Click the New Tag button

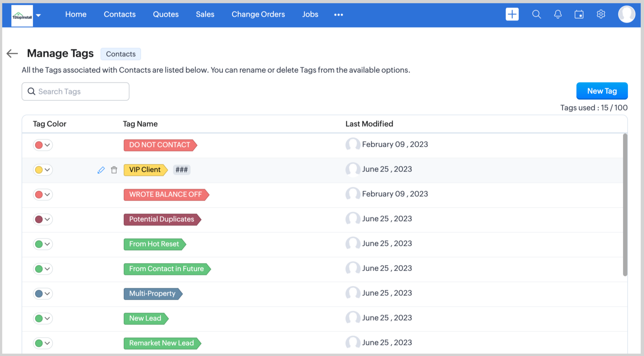pyautogui.click(x=602, y=91)
